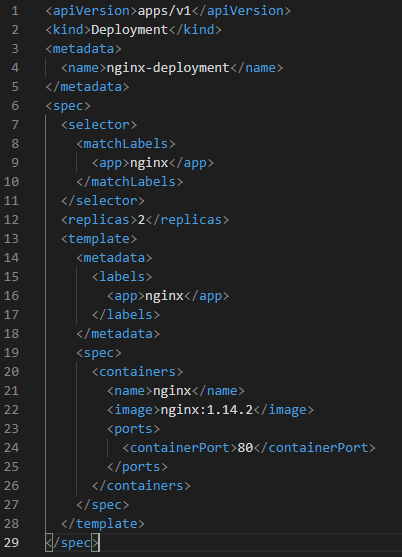Click the opening containers tag
This screenshot has height=557, width=402.
137,372
